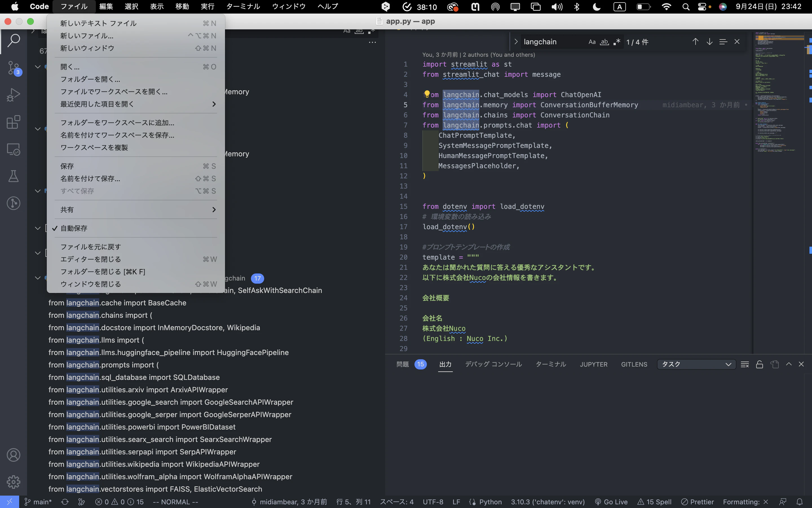Show more search actions ellipsis
Screen dimensions: 812x508
tap(372, 43)
